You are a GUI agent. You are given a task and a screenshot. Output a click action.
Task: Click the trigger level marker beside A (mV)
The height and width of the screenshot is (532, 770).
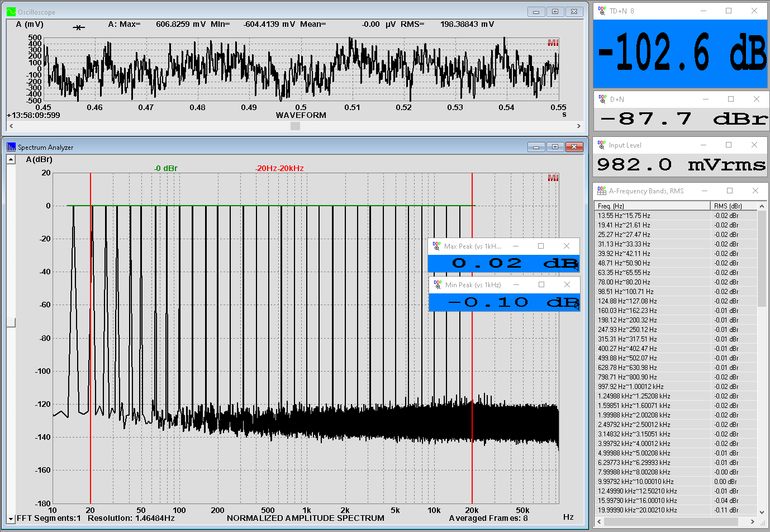79,27
